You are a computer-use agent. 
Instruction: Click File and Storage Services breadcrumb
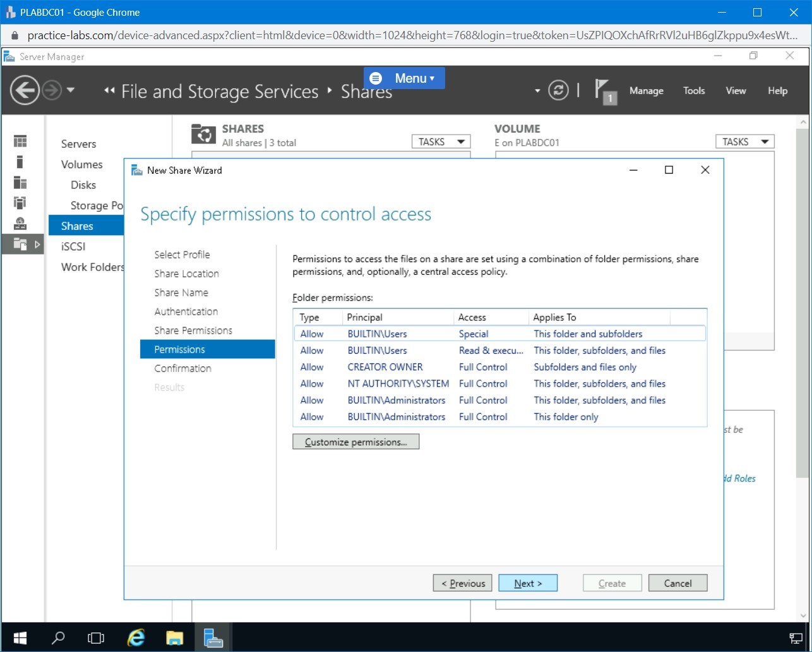tap(219, 92)
